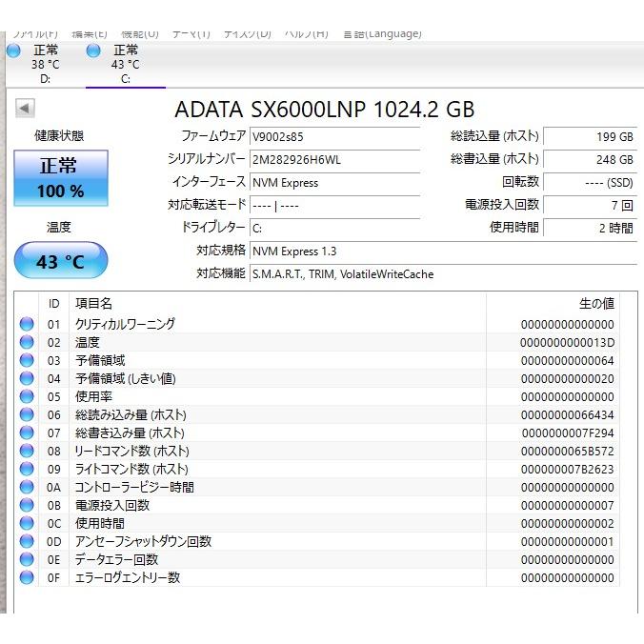Click the 正常 100 % health status button
This screenshot has height=644, width=644.
coord(61,178)
